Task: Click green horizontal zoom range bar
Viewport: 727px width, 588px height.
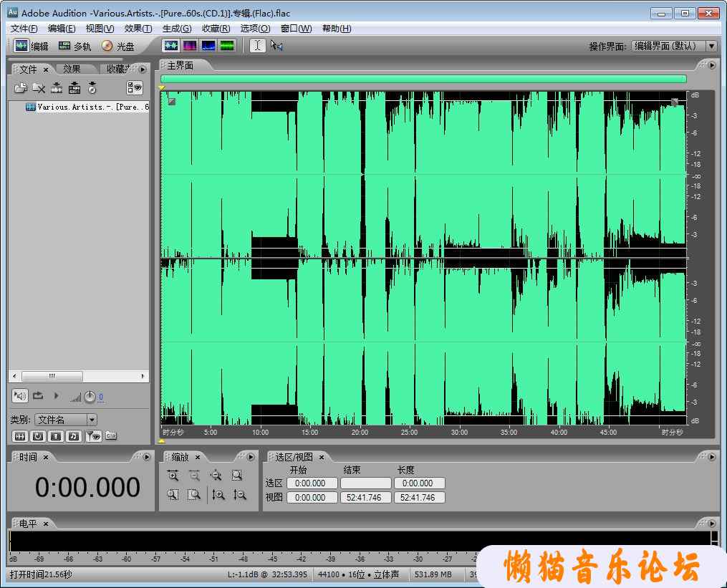Action: pos(423,79)
